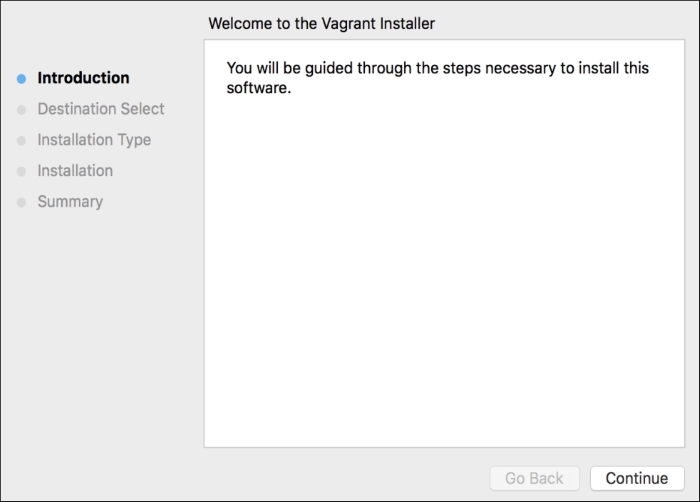The image size is (700, 502).
Task: Click the empty bottom bar left of Go Back
Action: click(x=300, y=478)
